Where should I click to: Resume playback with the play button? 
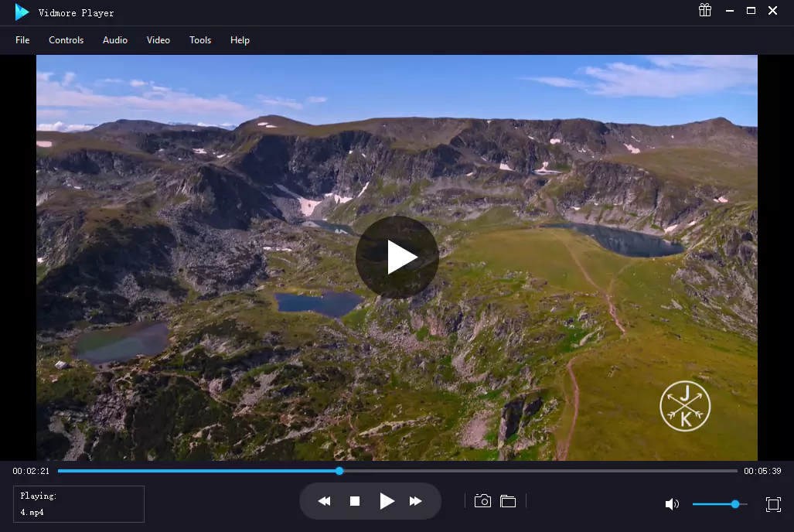click(x=386, y=500)
